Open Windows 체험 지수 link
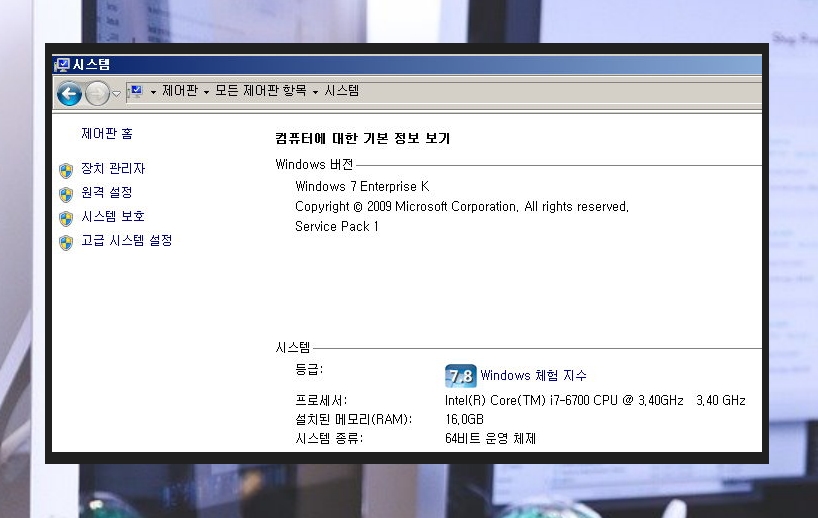 [534, 376]
